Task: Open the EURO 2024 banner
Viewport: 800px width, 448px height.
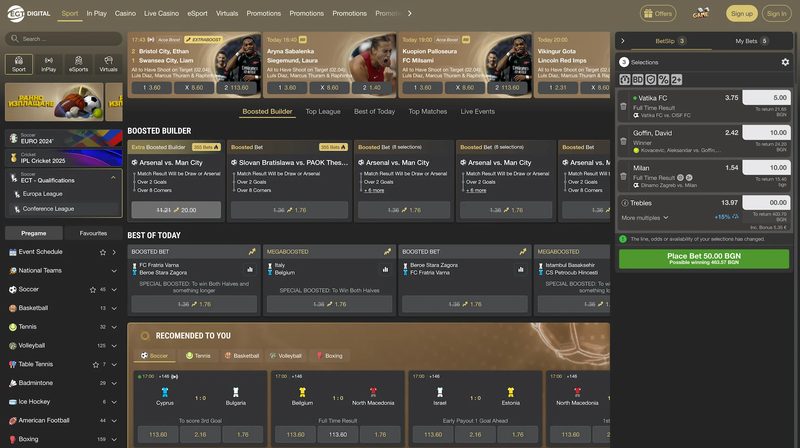Action: click(x=64, y=138)
